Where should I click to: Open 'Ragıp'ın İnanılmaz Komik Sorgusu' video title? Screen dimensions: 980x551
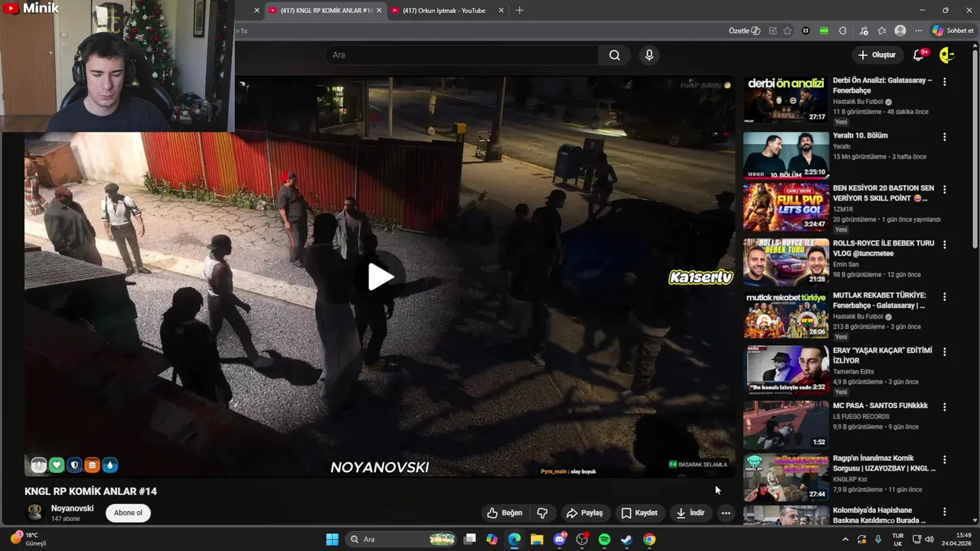click(884, 463)
